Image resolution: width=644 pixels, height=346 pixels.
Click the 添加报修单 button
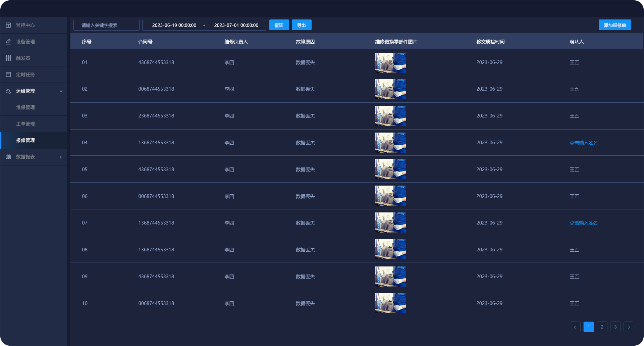(614, 25)
